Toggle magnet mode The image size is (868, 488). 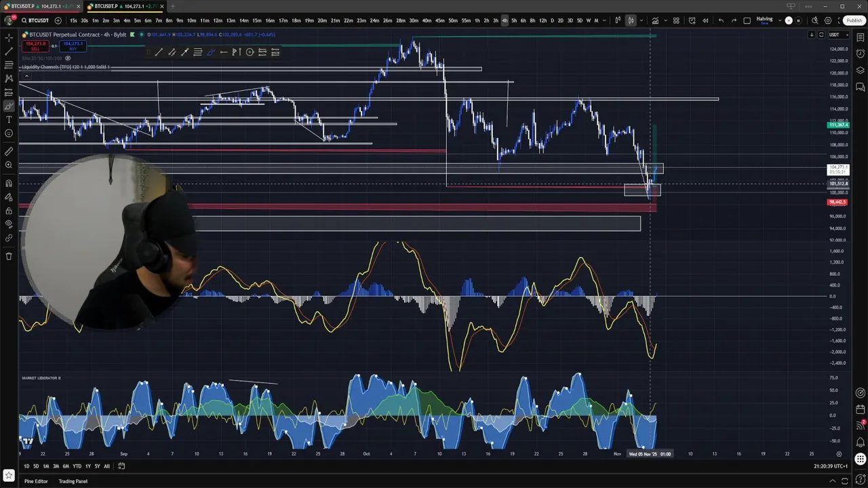(9, 183)
